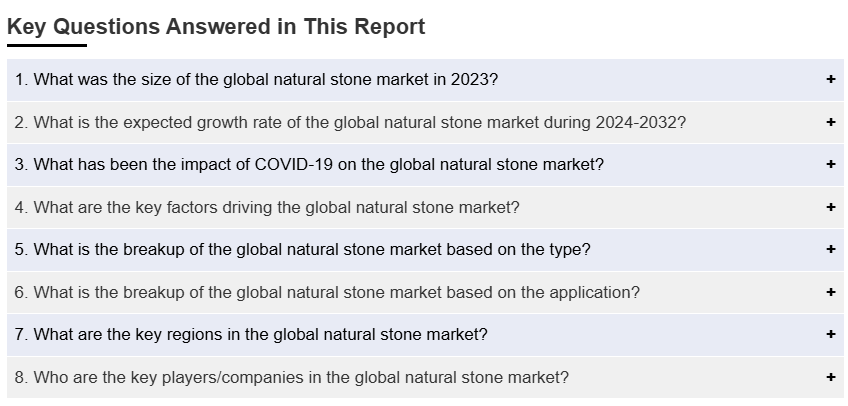848x406 pixels.
Task: Click plus icon beside expected growth rate question
Action: tap(831, 123)
